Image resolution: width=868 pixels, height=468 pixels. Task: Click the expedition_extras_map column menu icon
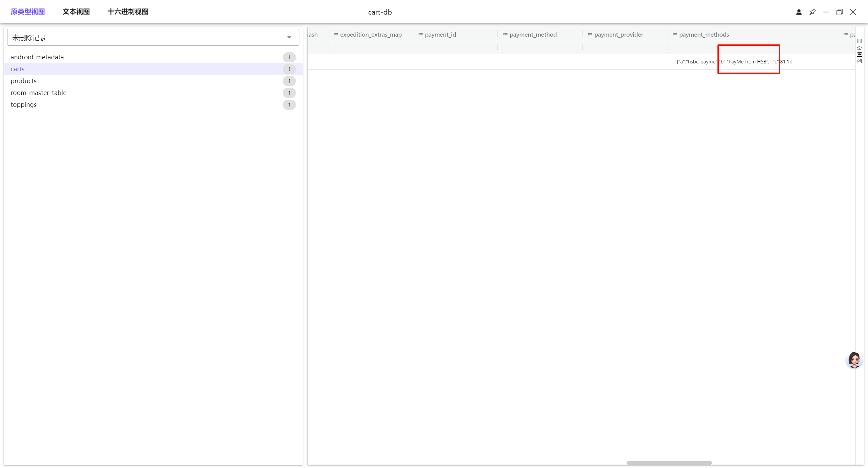(336, 35)
